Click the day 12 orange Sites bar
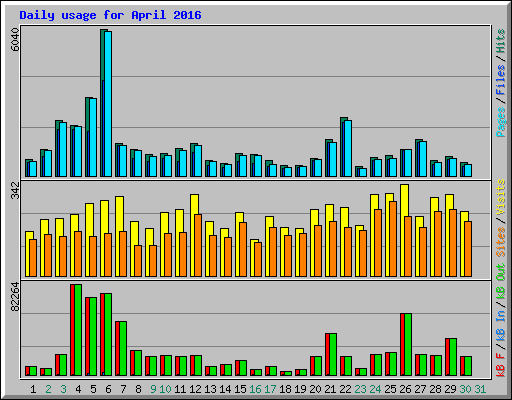The width and height of the screenshot is (512, 400). tap(198, 245)
